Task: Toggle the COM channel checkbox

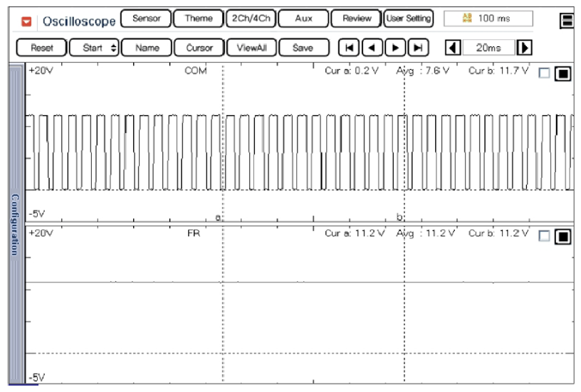Action: [545, 73]
